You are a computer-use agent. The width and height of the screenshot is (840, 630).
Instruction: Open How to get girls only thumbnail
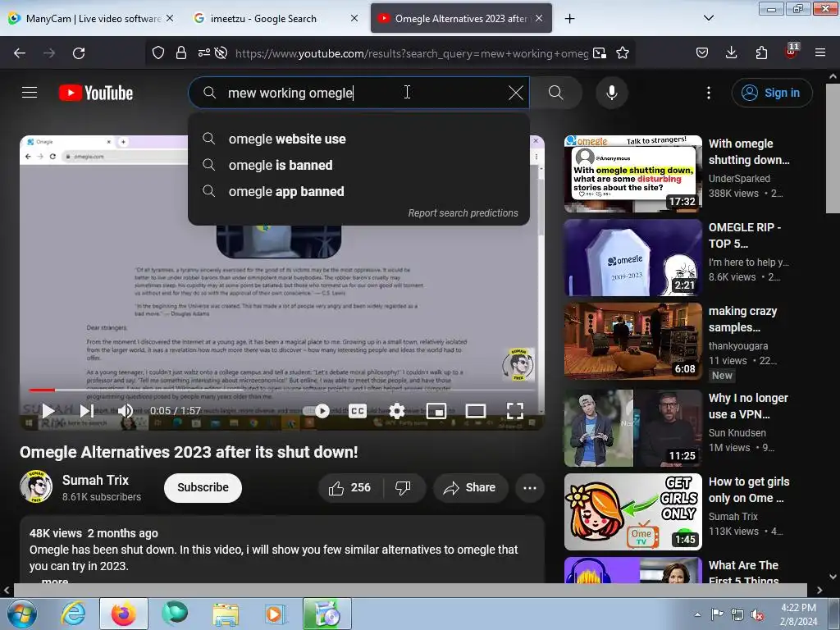[x=632, y=512]
